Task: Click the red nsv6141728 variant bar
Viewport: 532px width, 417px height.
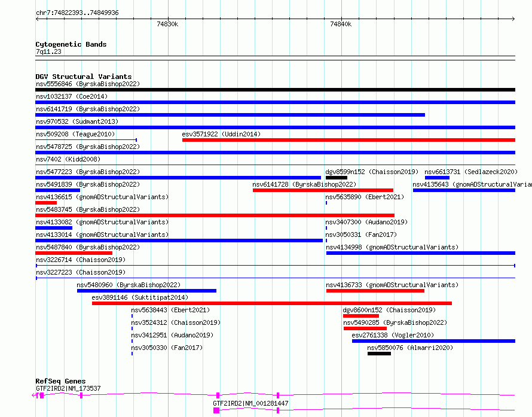Action: point(323,190)
